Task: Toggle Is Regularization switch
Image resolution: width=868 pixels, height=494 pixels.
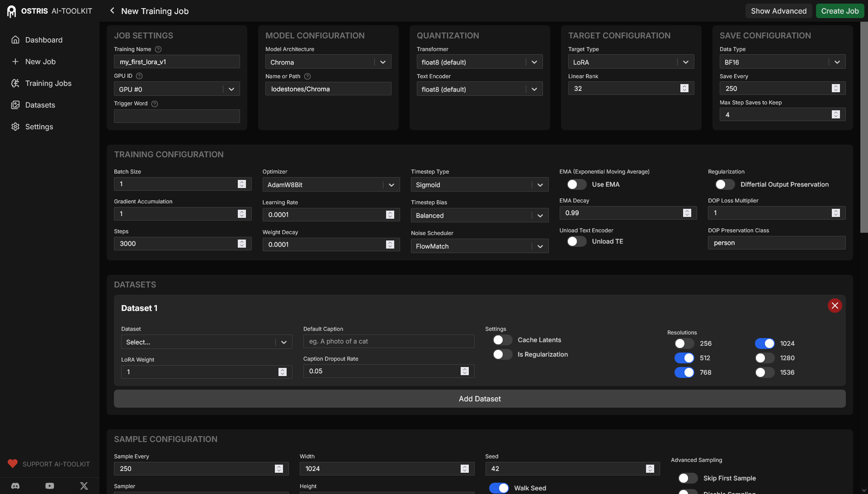Action: (502, 354)
